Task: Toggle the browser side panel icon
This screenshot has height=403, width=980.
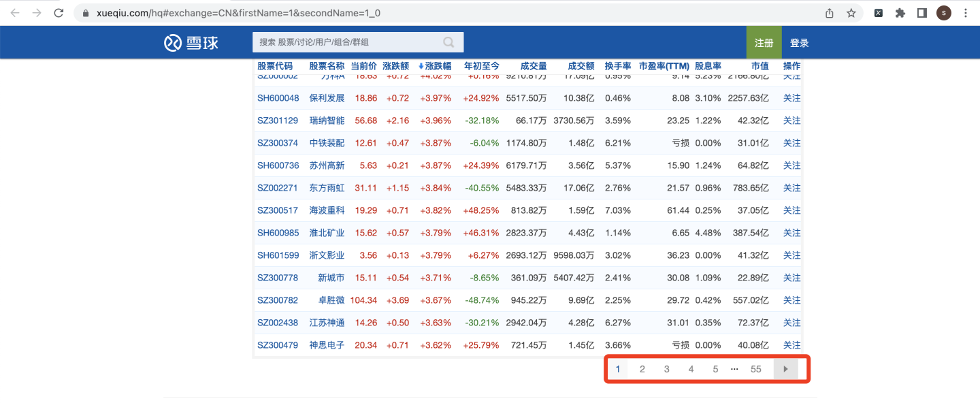Action: (922, 13)
